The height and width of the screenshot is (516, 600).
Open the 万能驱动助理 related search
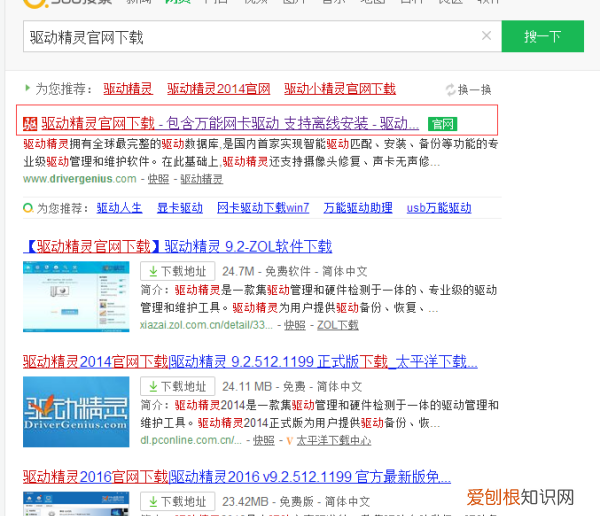click(x=358, y=208)
